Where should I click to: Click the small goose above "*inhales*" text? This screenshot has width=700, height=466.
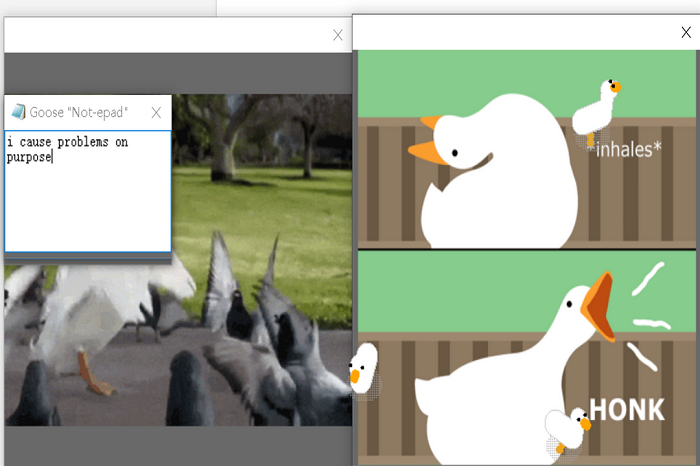[x=600, y=109]
